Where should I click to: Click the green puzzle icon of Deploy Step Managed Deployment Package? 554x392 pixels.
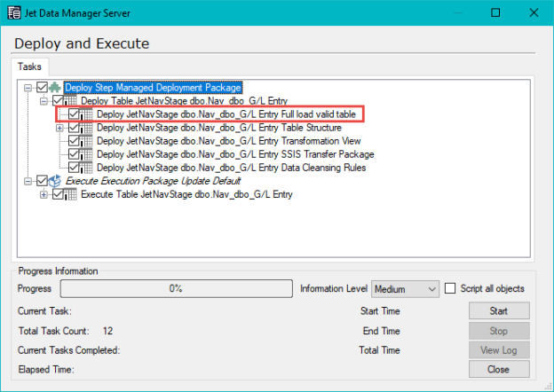coord(55,87)
